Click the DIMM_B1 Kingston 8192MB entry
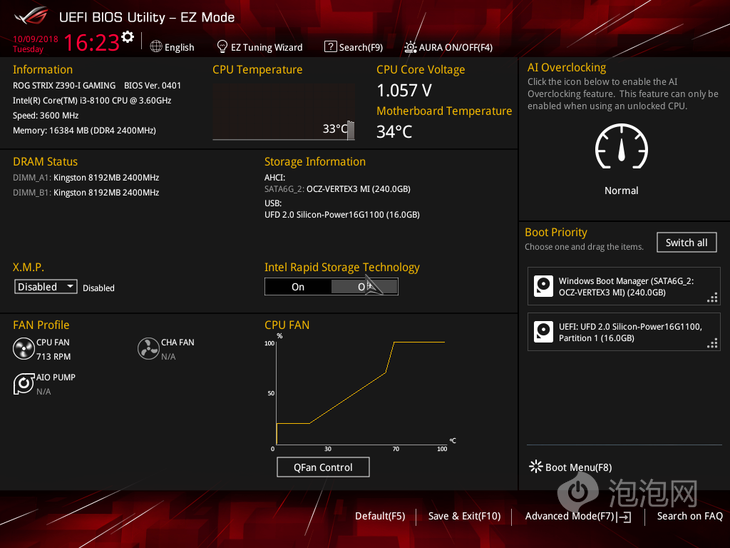 tap(86, 192)
